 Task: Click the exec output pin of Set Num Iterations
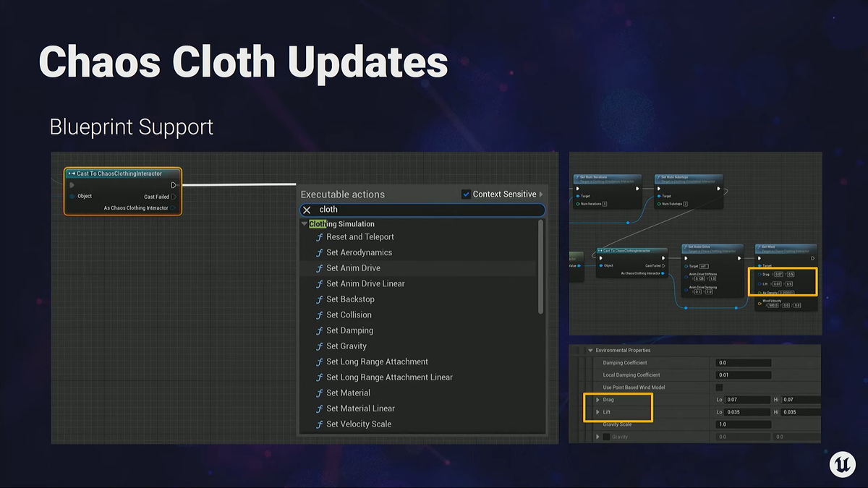(637, 189)
